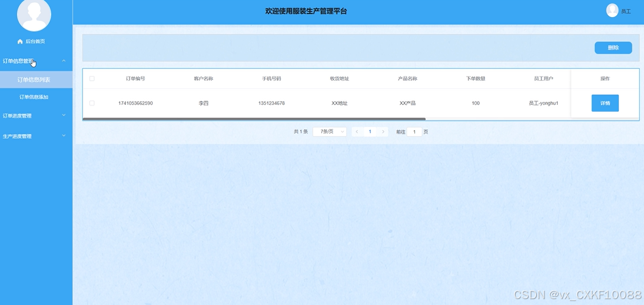Click the XX产品 product cell
The height and width of the screenshot is (305, 644).
click(x=407, y=103)
